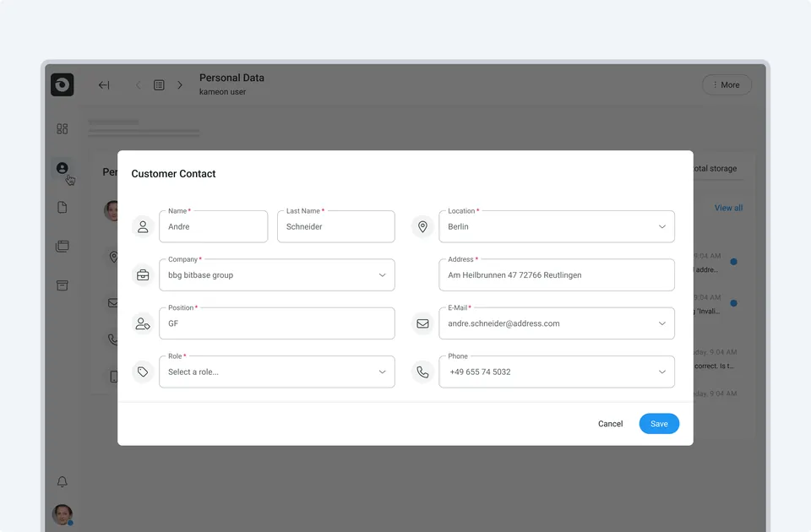The width and height of the screenshot is (811, 532).
Task: Open the document icon in sidebar
Action: [62, 208]
